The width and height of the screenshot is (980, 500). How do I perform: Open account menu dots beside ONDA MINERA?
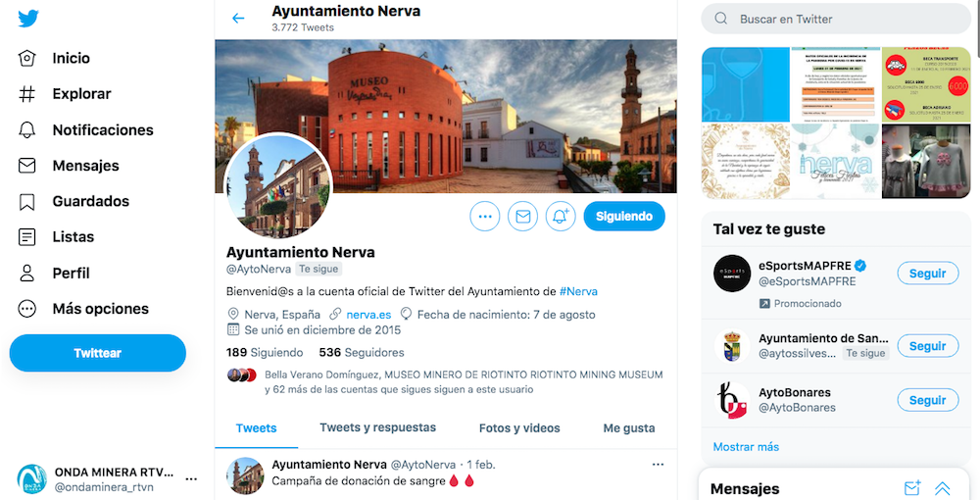pyautogui.click(x=191, y=479)
